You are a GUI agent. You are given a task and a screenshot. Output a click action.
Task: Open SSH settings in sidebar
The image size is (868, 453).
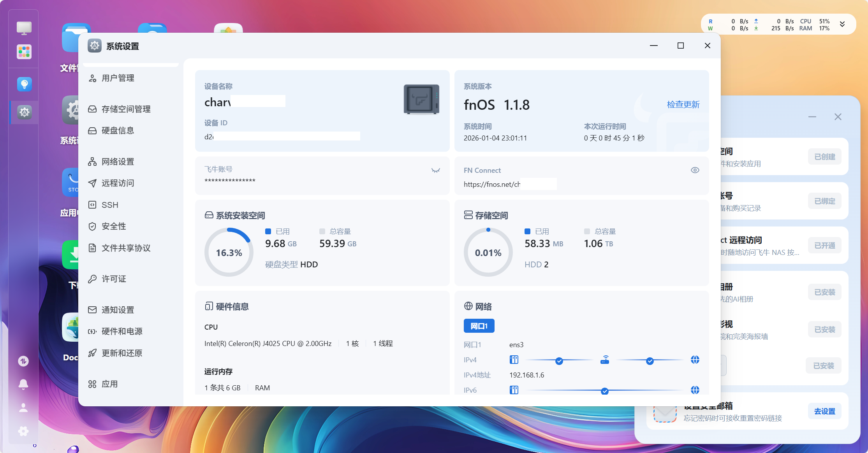coord(109,205)
